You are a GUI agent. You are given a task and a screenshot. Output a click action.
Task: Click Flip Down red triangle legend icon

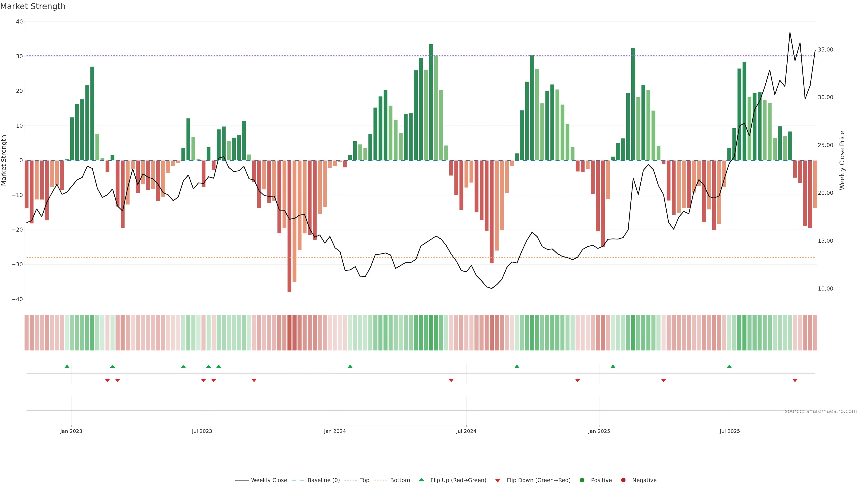498,480
